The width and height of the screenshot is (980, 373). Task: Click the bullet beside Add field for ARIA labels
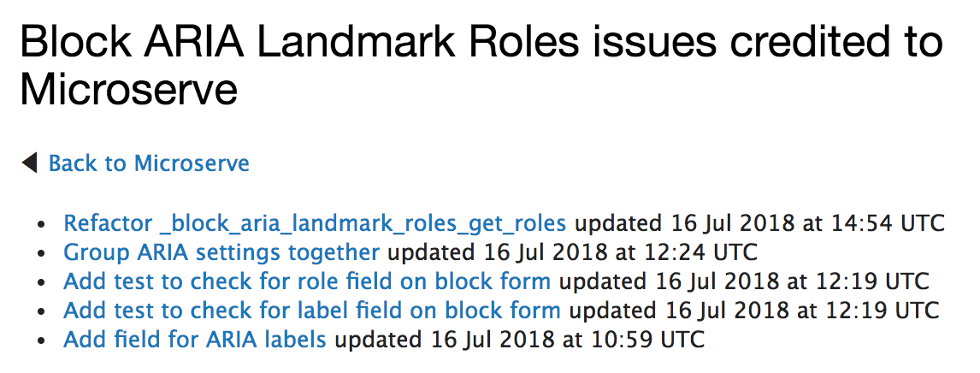39,340
